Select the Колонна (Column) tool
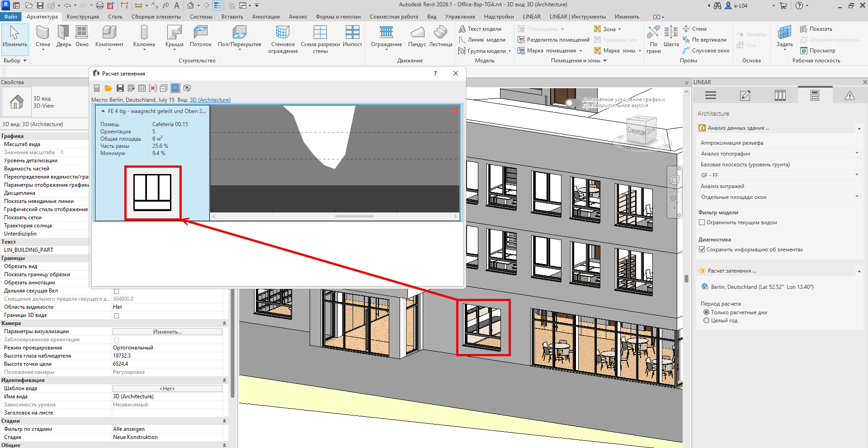The image size is (868, 448). (x=144, y=36)
